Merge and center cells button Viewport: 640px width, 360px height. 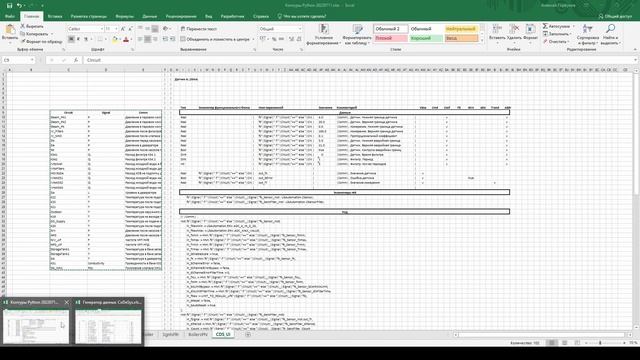tap(216, 39)
